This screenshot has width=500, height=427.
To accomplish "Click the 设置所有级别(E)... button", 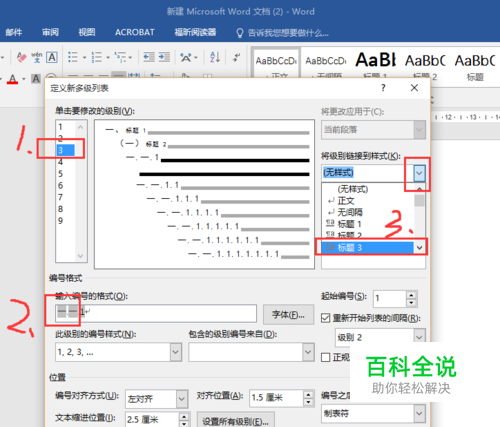I will tap(236, 421).
